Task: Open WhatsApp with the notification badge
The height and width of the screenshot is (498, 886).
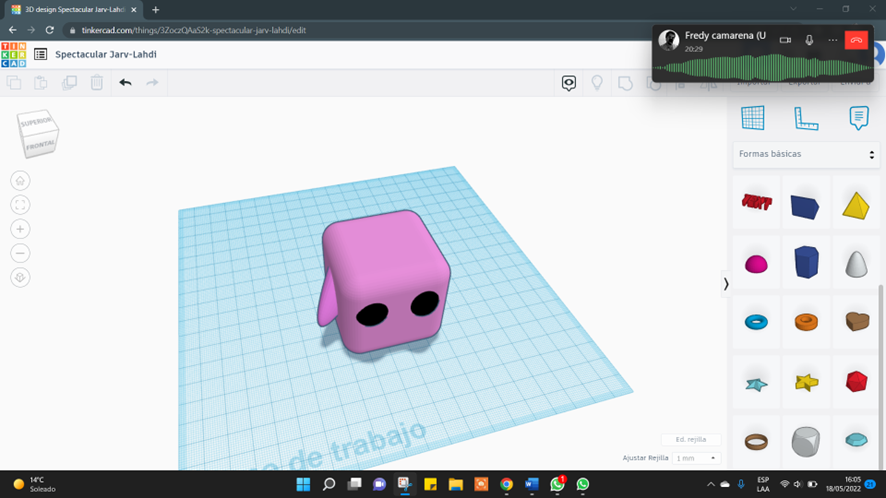Action: [558, 484]
